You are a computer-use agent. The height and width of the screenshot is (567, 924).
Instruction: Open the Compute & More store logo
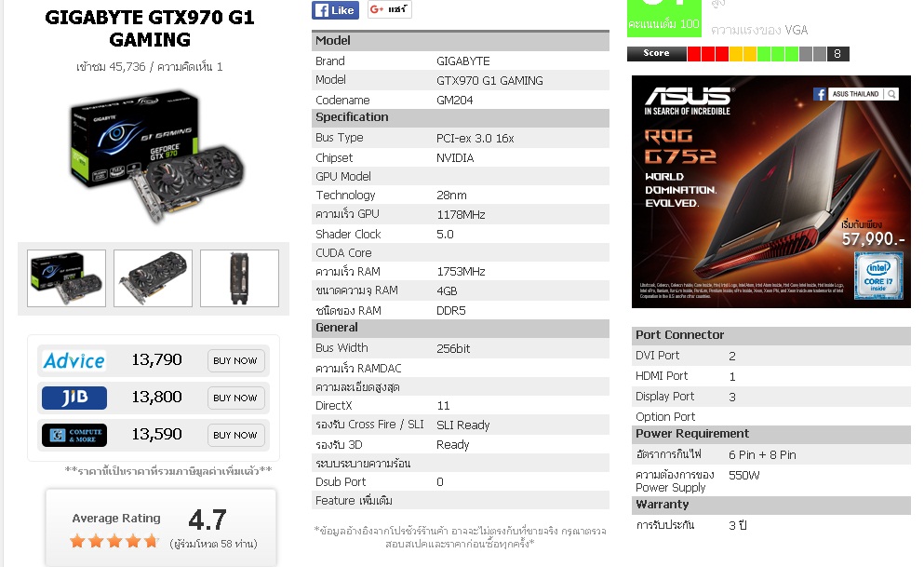(x=74, y=435)
